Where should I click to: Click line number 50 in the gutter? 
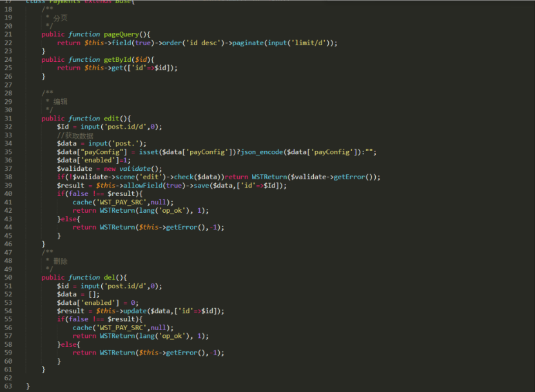pos(8,277)
